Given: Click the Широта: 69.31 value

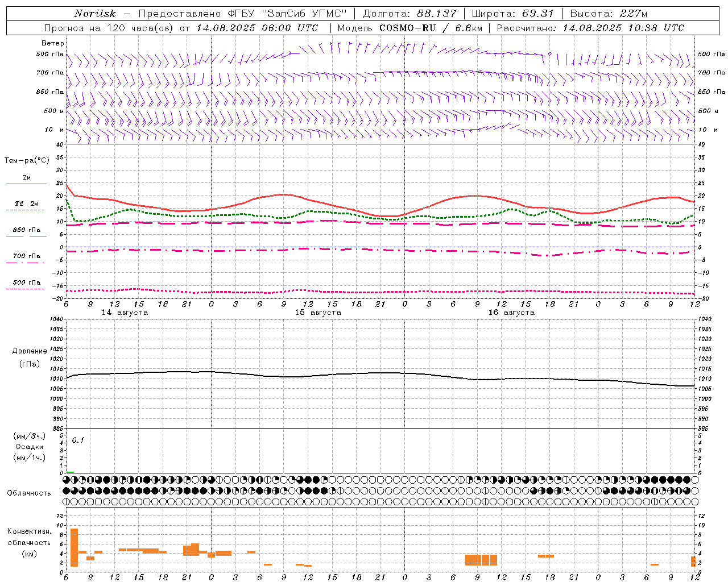Looking at the screenshot, I should 512,14.
